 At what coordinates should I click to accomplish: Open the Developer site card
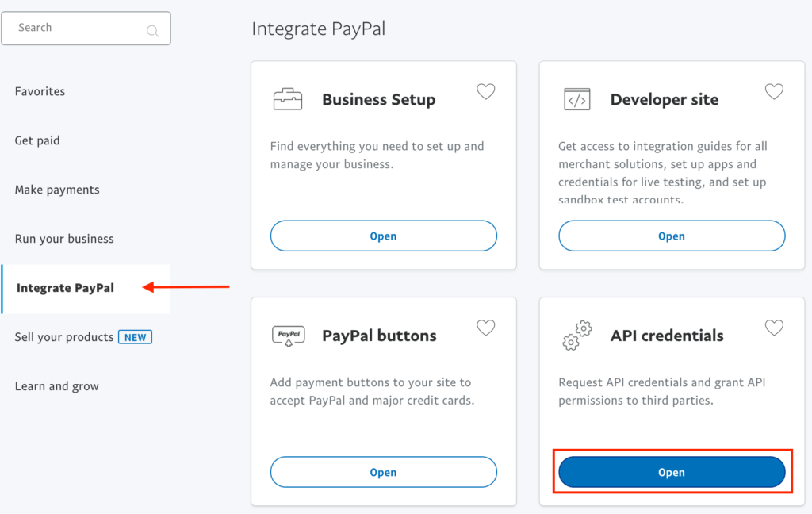[x=672, y=236]
